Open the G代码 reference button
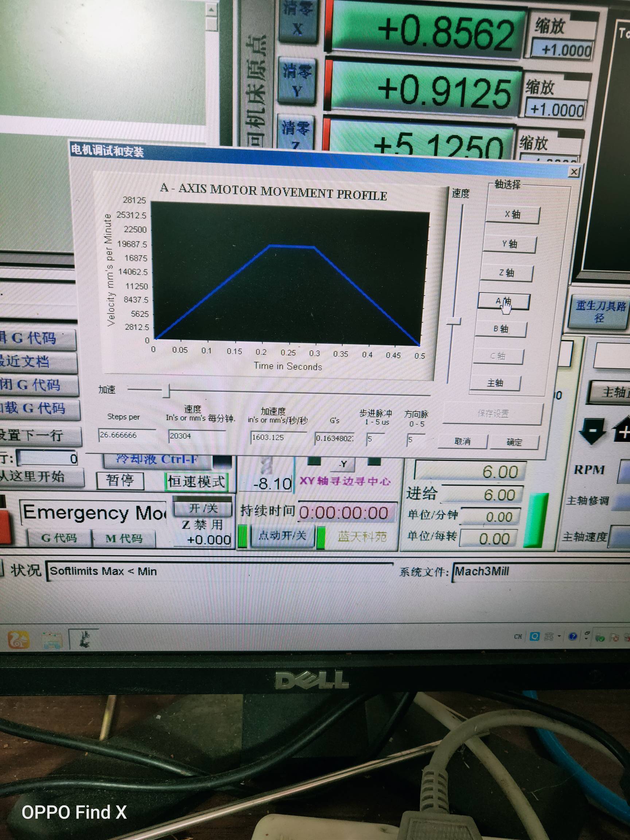This screenshot has width=630, height=840. (59, 538)
